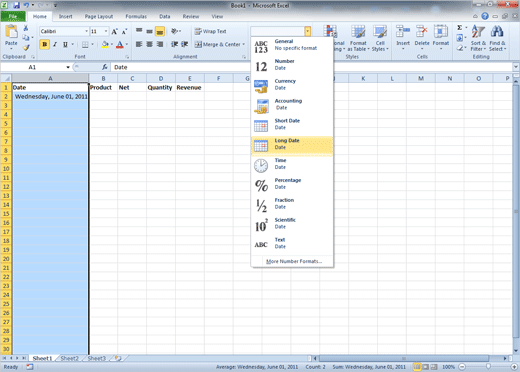This screenshot has width=520, height=372.
Task: Click the zoom slider handle
Action: point(488,367)
